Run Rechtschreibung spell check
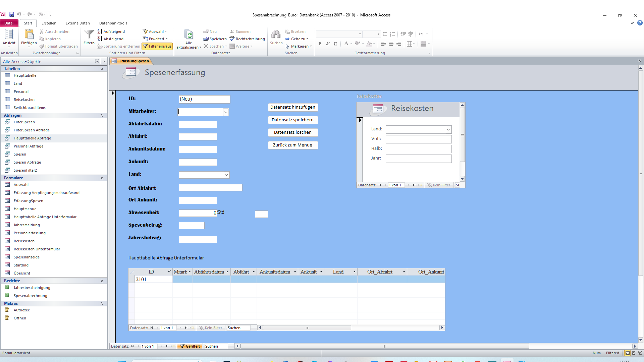Viewport: 644px width, 362px height. 247,39
